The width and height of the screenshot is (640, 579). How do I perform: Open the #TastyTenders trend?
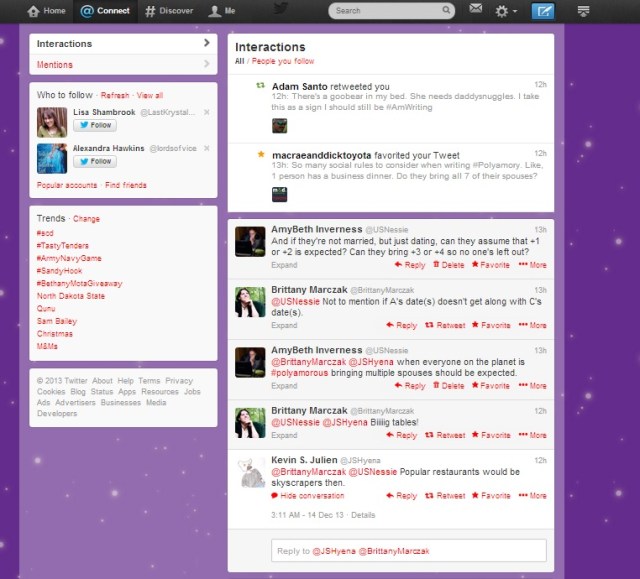pos(62,246)
